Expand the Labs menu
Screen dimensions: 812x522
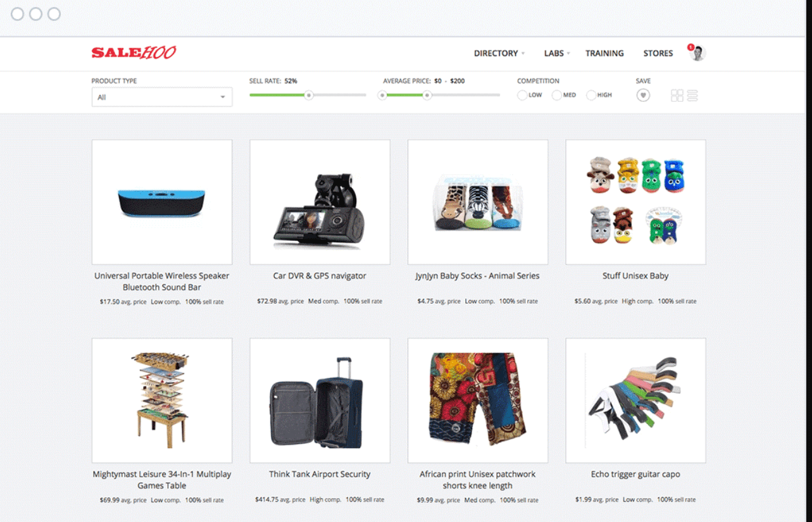tap(557, 53)
